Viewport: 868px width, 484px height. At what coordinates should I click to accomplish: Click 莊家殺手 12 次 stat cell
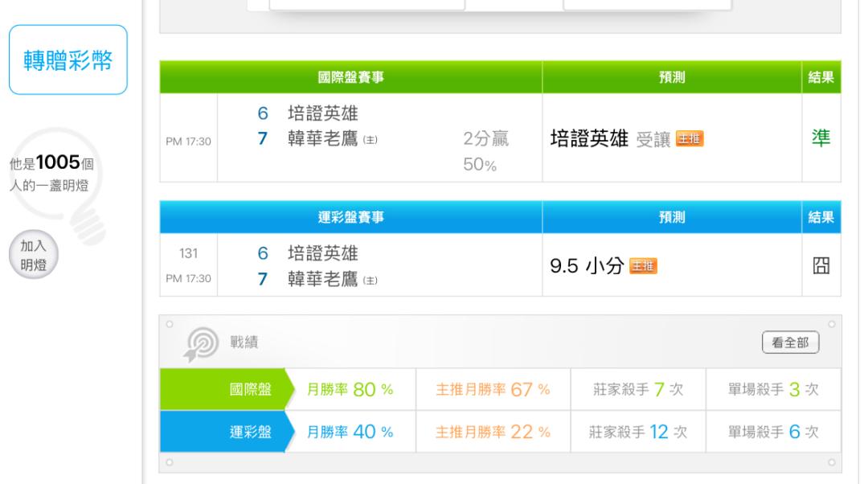click(637, 432)
